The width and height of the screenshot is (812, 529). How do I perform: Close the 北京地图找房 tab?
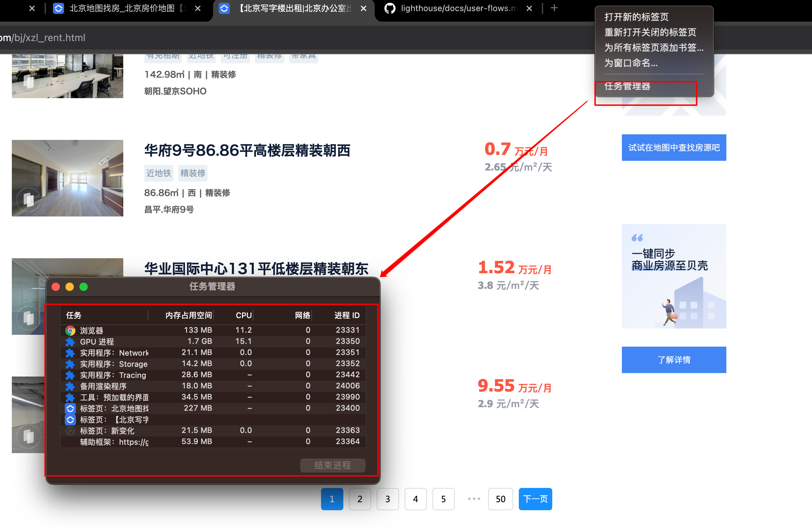click(x=198, y=8)
